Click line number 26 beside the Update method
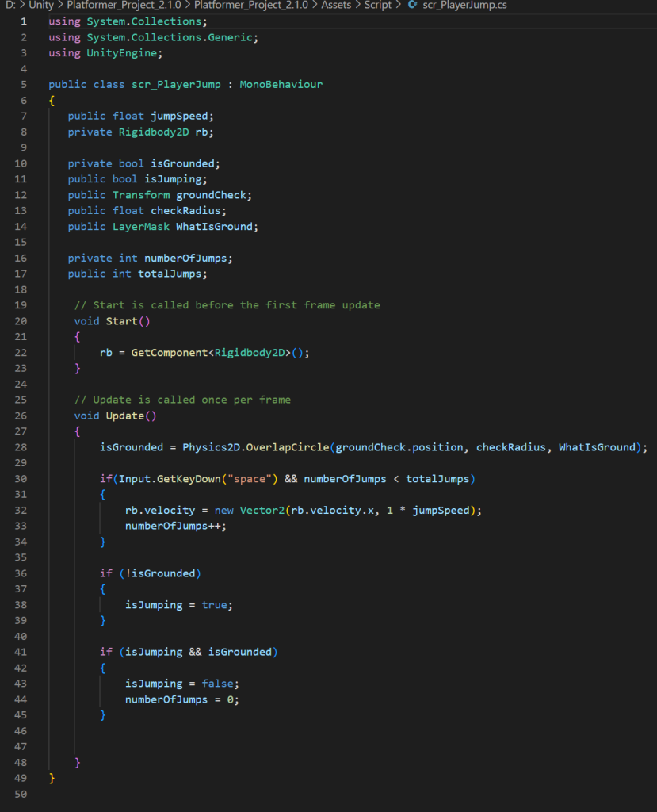This screenshot has width=657, height=812. [x=21, y=416]
